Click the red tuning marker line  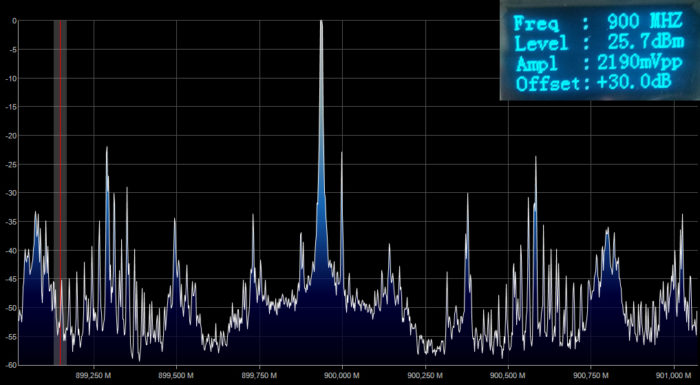tap(60, 192)
